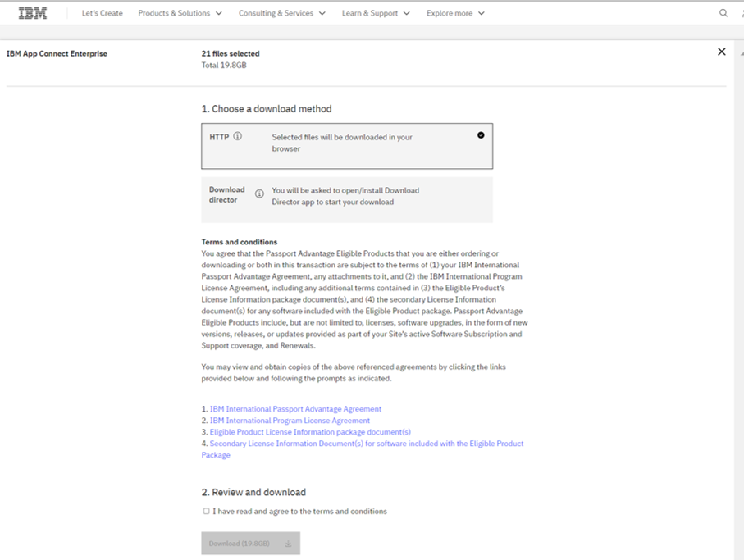744x560 pixels.
Task: Open the search magnifier icon
Action: [723, 13]
